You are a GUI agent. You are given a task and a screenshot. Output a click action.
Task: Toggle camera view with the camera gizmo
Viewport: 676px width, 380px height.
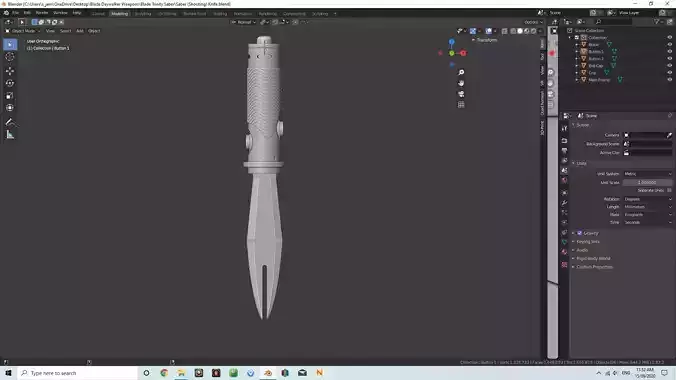click(x=461, y=94)
